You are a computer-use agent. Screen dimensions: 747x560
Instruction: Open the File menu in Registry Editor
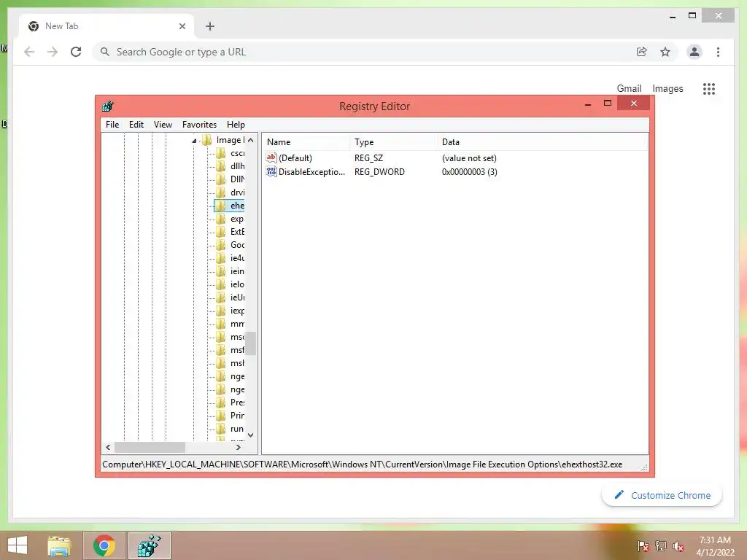[x=112, y=124]
